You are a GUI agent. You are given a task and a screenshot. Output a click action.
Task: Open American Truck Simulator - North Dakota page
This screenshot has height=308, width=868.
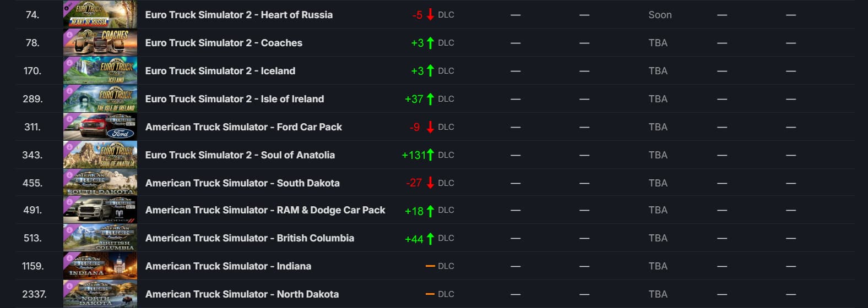click(242, 294)
